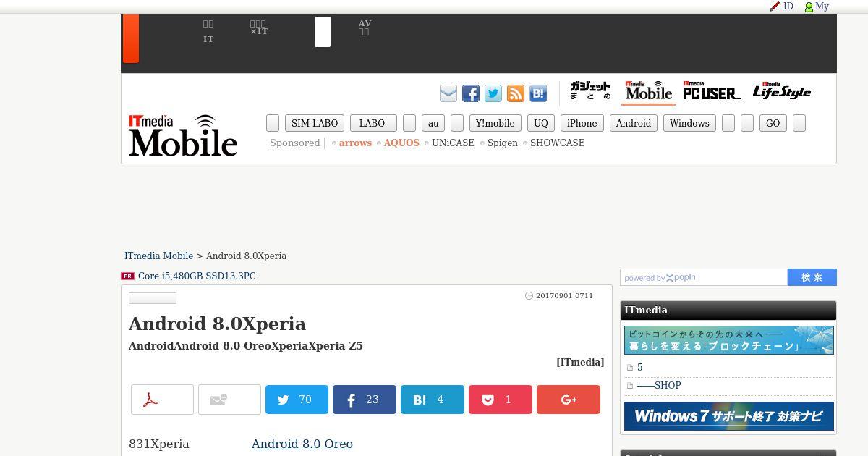Viewport: 868px width, 456px height.
Task: Open the arrows sponsored link
Action: tap(355, 143)
